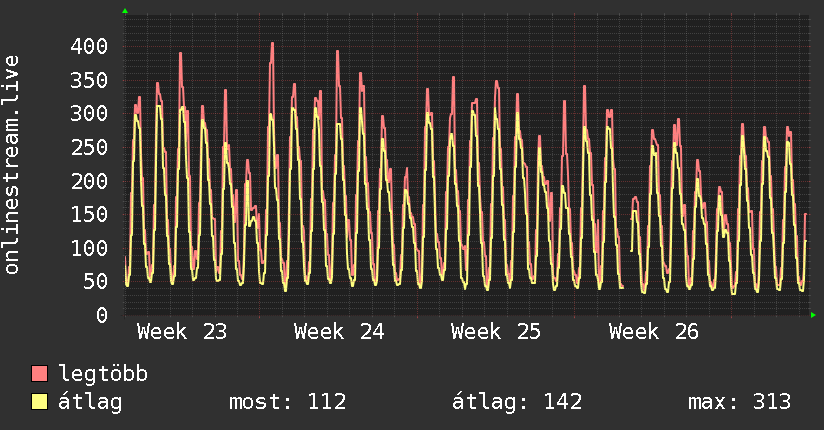Click the 350 y-axis tick label

click(x=89, y=80)
